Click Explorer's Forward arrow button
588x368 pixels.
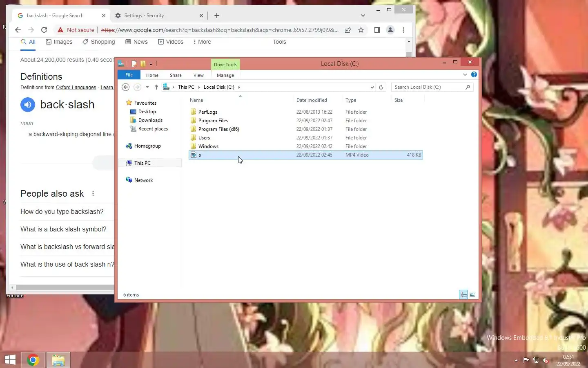(138, 87)
